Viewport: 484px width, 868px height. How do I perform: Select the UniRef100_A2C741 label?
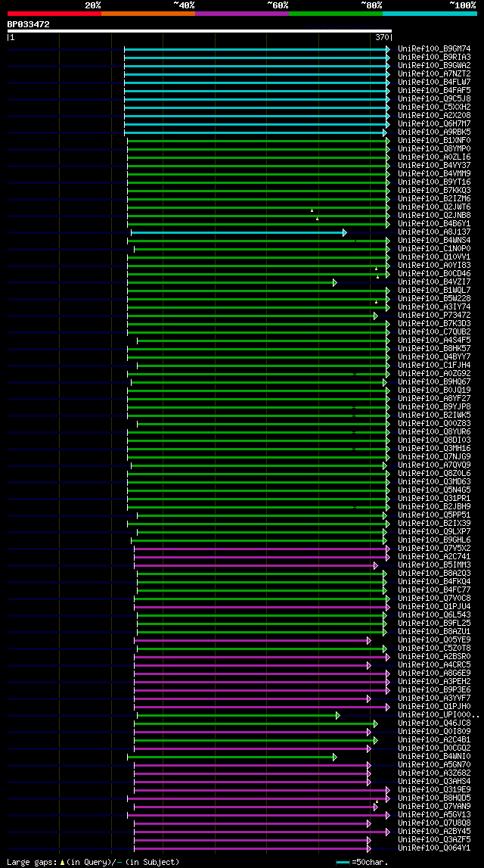click(434, 557)
